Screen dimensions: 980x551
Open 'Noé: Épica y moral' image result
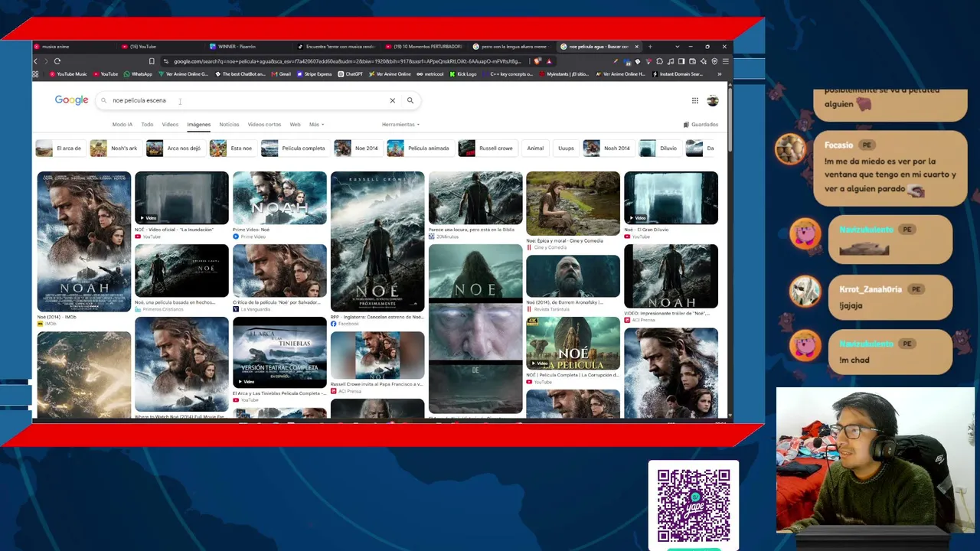573,203
